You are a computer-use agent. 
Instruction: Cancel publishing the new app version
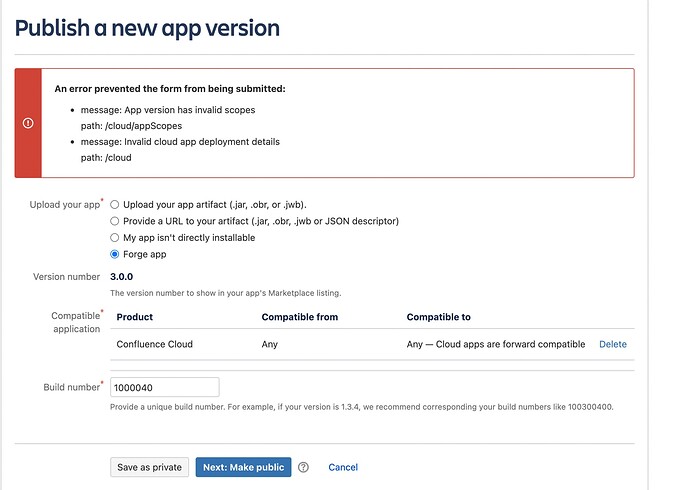click(x=343, y=467)
